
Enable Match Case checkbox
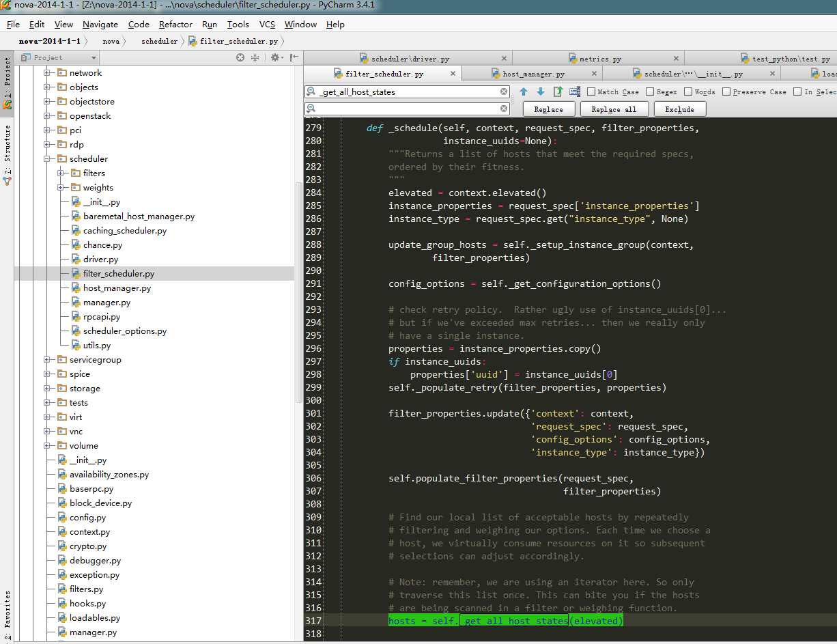[591, 92]
